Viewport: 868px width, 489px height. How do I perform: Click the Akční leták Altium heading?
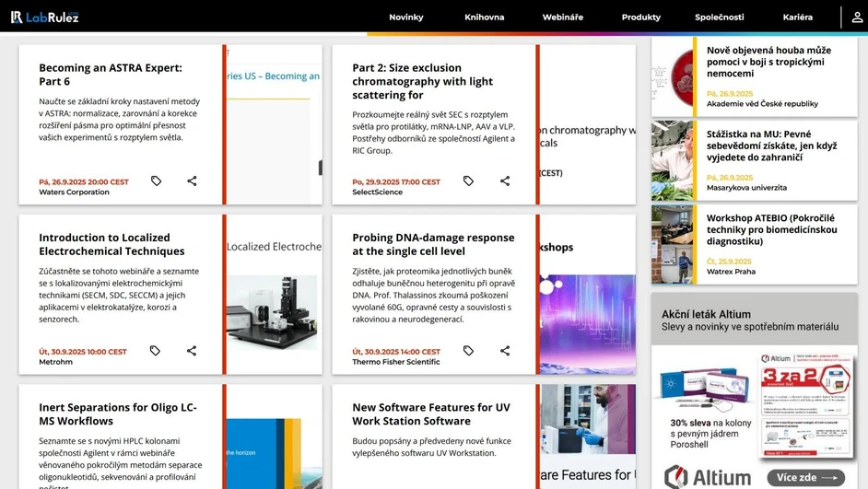pyautogui.click(x=707, y=314)
